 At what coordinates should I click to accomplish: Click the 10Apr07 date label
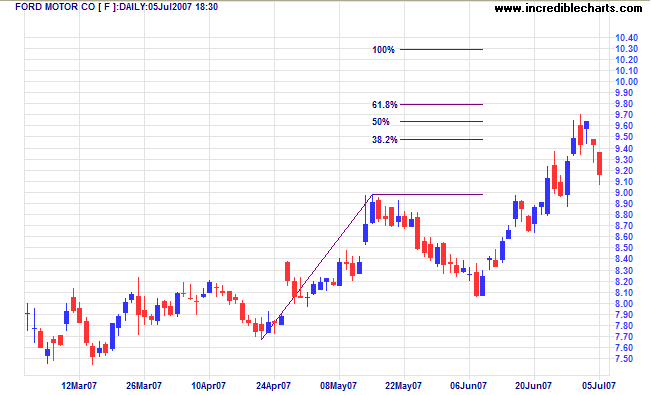pos(209,386)
